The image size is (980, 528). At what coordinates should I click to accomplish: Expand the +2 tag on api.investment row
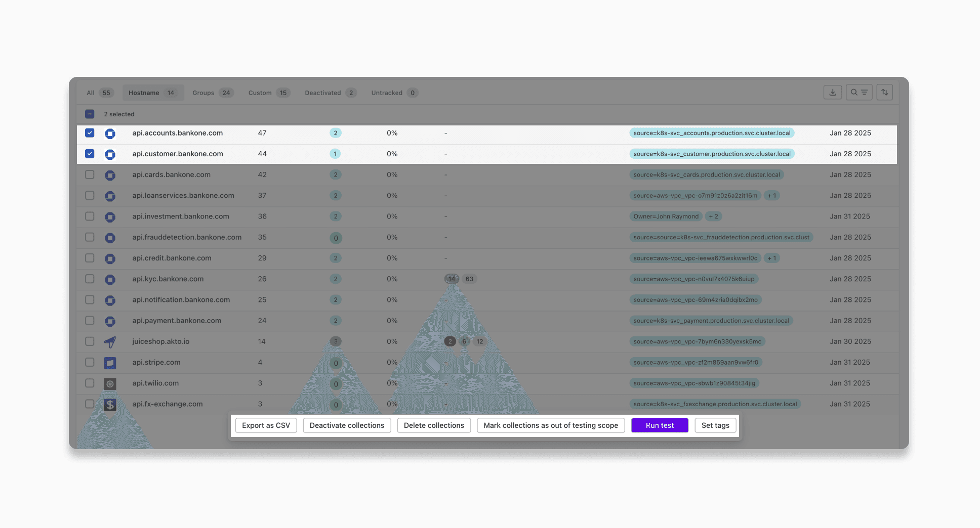pyautogui.click(x=713, y=216)
